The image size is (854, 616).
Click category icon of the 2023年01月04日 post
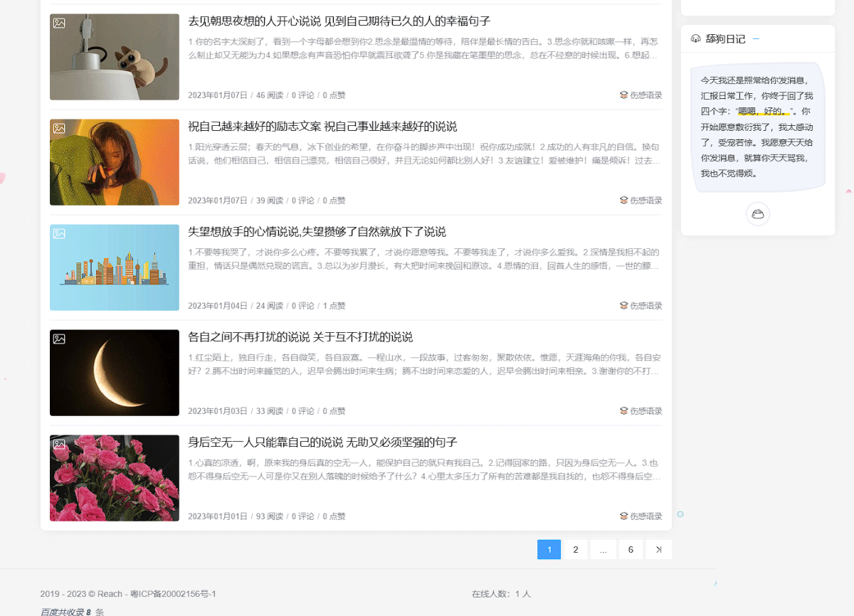click(623, 306)
